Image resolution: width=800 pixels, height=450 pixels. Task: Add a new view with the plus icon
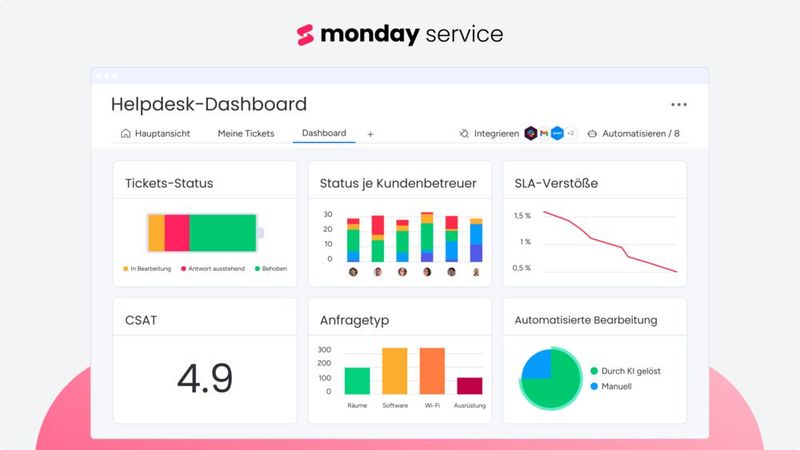click(x=370, y=134)
